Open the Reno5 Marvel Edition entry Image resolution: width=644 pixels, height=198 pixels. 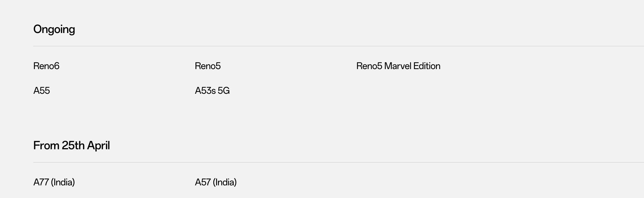tap(398, 66)
